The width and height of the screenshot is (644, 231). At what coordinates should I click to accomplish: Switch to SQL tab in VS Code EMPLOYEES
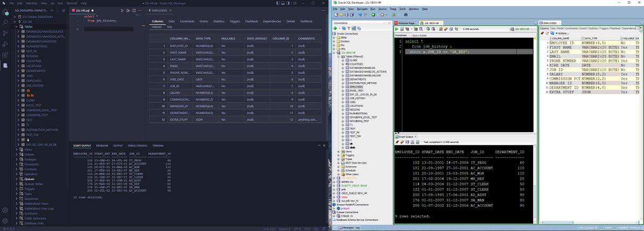pos(170,26)
